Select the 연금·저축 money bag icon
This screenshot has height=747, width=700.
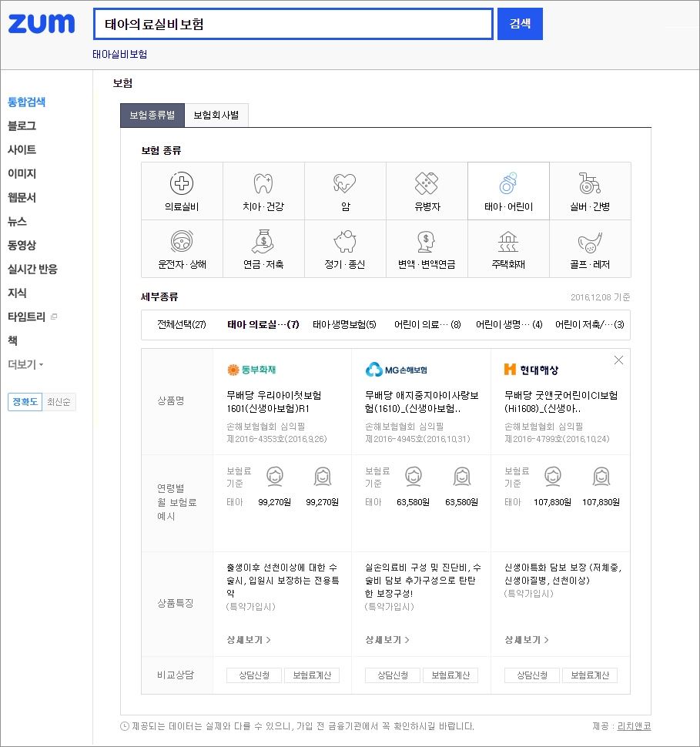(x=263, y=243)
